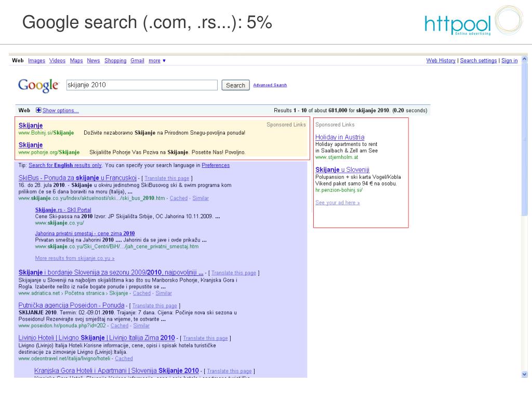Click into the search box with 'skijanje 2010'
This screenshot has height=399, width=532.
tap(142, 85)
